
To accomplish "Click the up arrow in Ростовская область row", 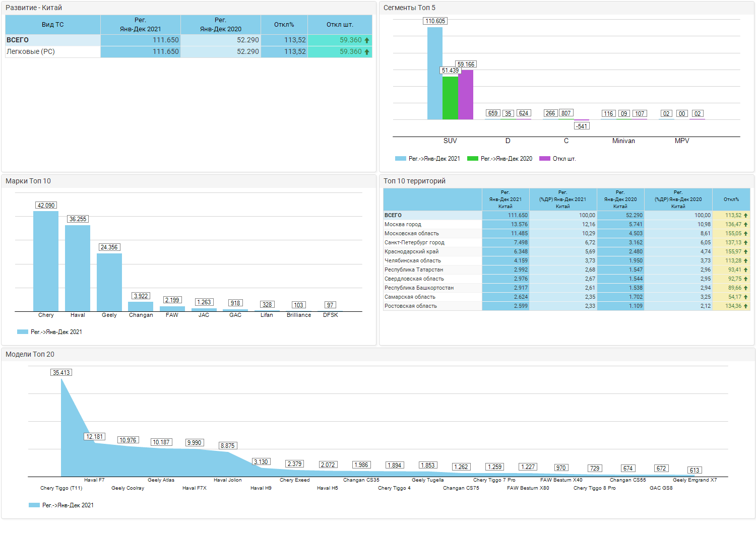I will 746,306.
